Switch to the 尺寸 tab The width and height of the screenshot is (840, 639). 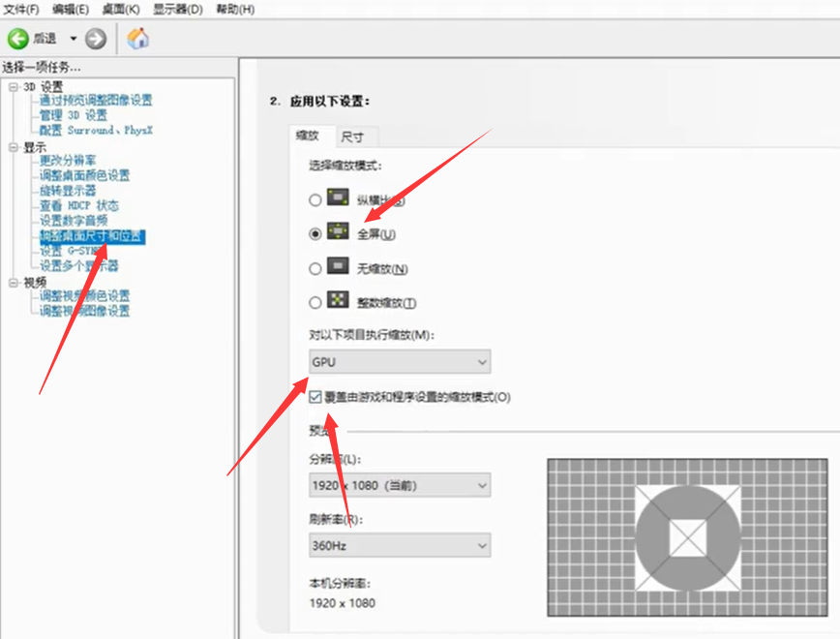click(352, 137)
